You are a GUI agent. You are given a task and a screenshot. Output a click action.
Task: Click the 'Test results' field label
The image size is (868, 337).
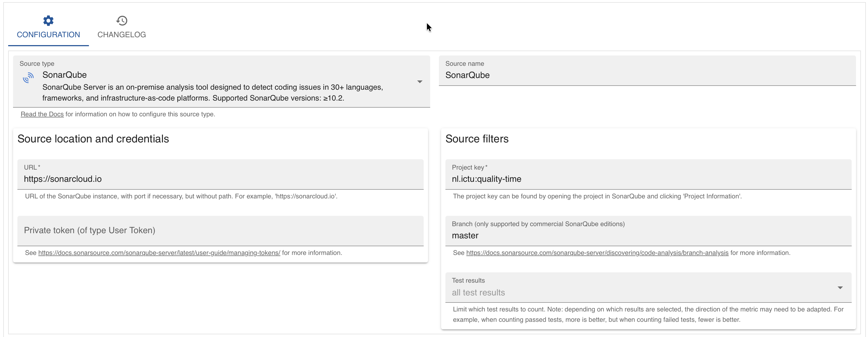coord(468,280)
